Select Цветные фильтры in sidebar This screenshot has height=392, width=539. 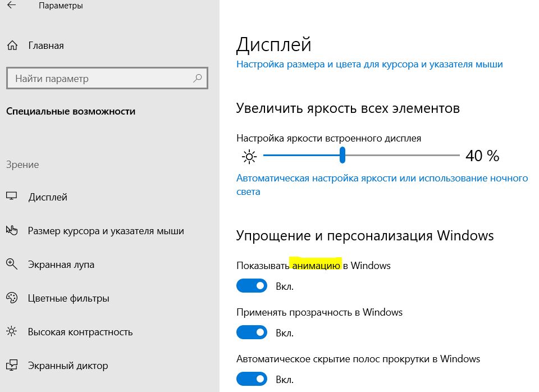68,298
